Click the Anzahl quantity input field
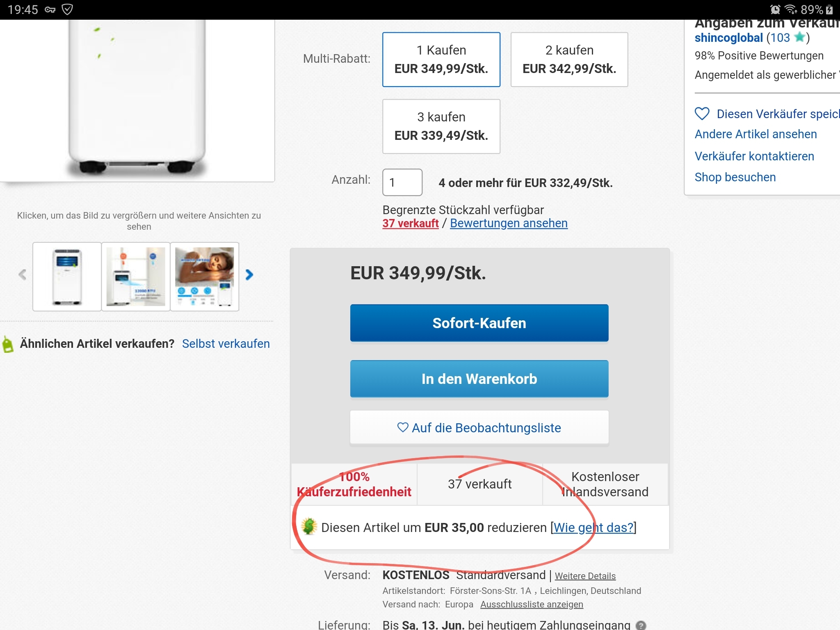Screen dimensions: 840x630 [x=402, y=183]
